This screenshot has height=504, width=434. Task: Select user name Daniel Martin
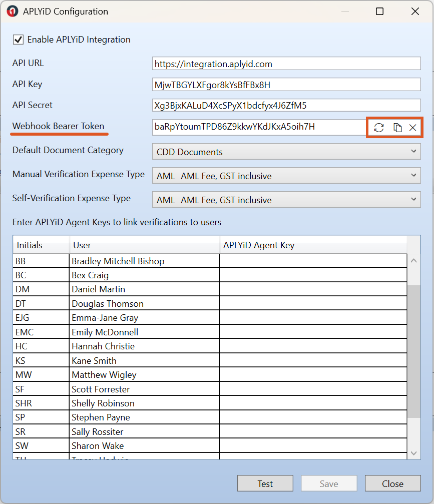(x=99, y=289)
